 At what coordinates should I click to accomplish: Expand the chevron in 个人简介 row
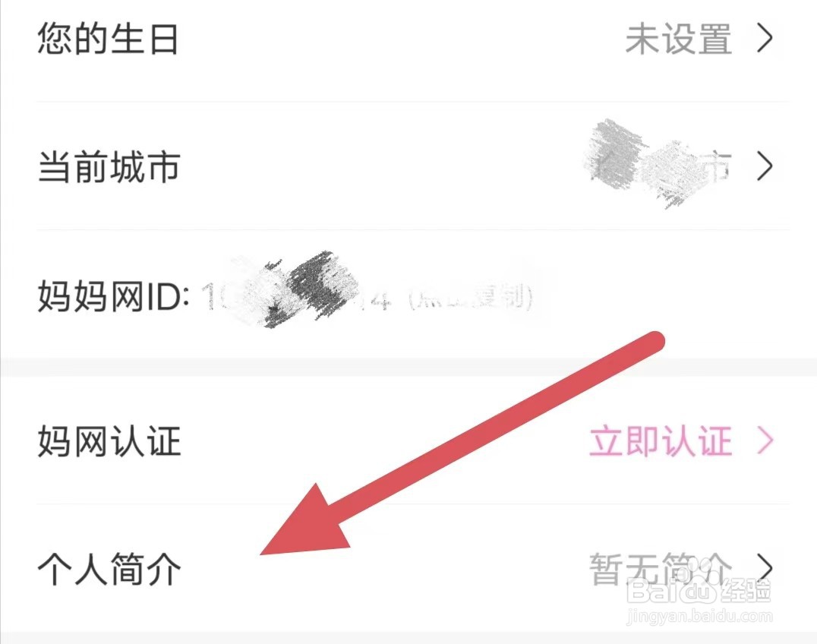(765, 568)
